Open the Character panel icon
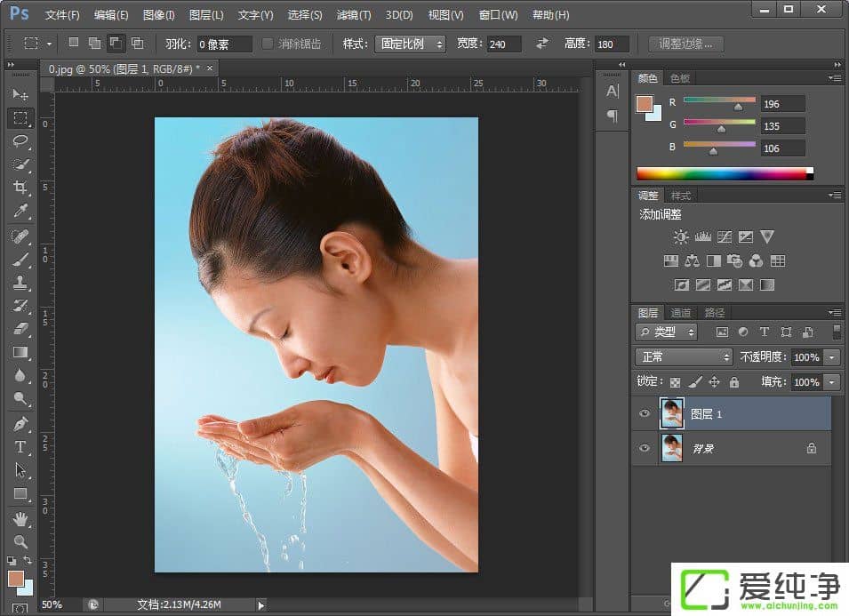Viewport: 849px width, 616px height. pos(612,91)
